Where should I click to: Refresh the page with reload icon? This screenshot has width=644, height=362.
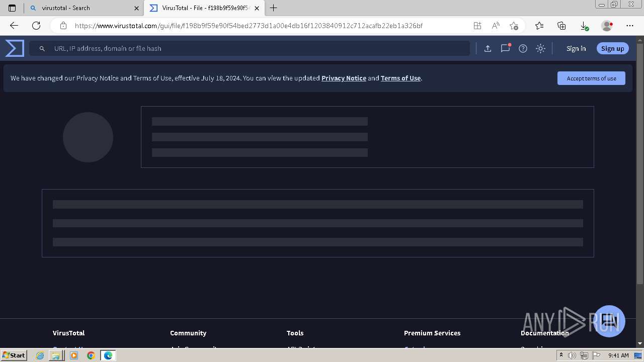pyautogui.click(x=36, y=26)
